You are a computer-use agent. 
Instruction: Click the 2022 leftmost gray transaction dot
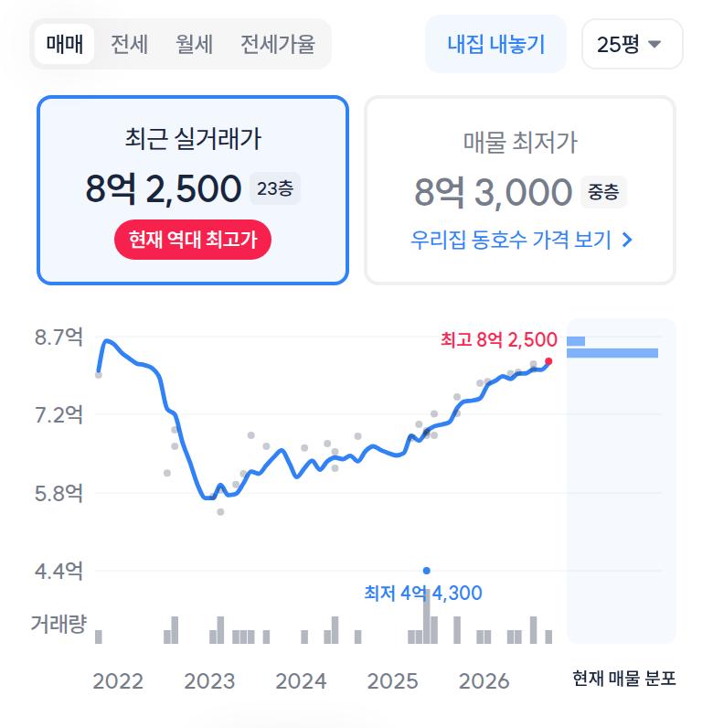tap(99, 375)
